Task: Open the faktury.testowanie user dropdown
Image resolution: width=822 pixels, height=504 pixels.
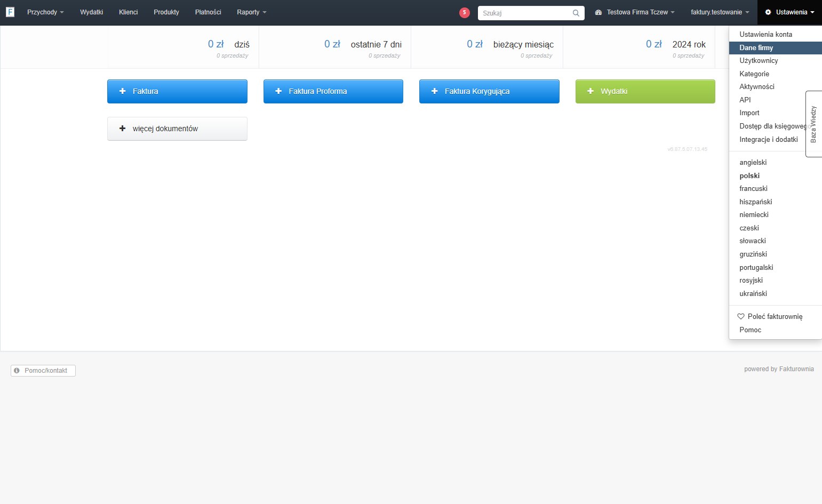Action: [720, 12]
